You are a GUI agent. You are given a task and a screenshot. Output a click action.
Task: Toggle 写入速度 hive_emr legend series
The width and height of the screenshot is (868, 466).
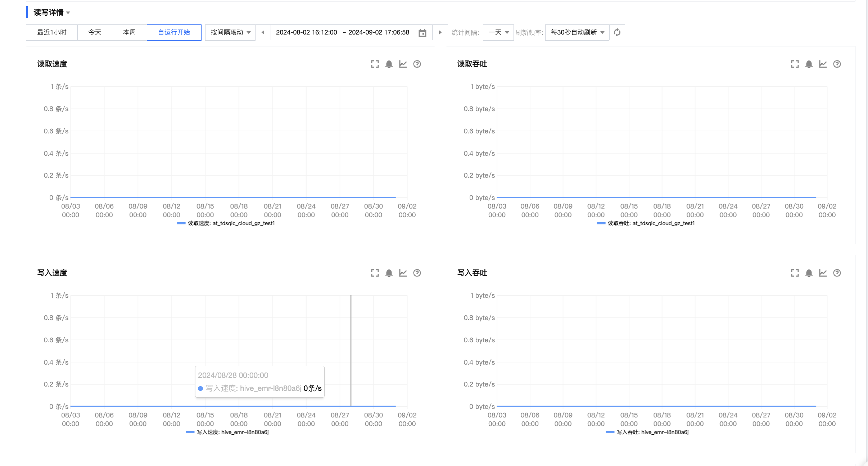[227, 432]
